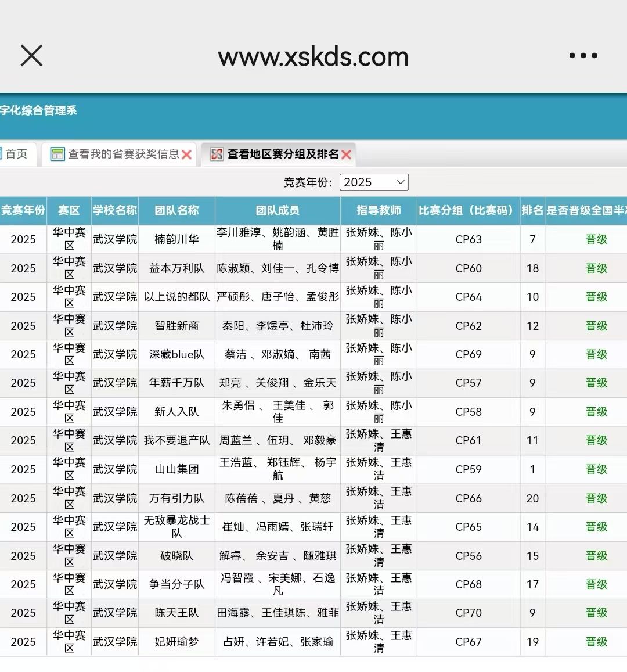Select the 山山集团 team row
This screenshot has width=627, height=672.
[176, 469]
